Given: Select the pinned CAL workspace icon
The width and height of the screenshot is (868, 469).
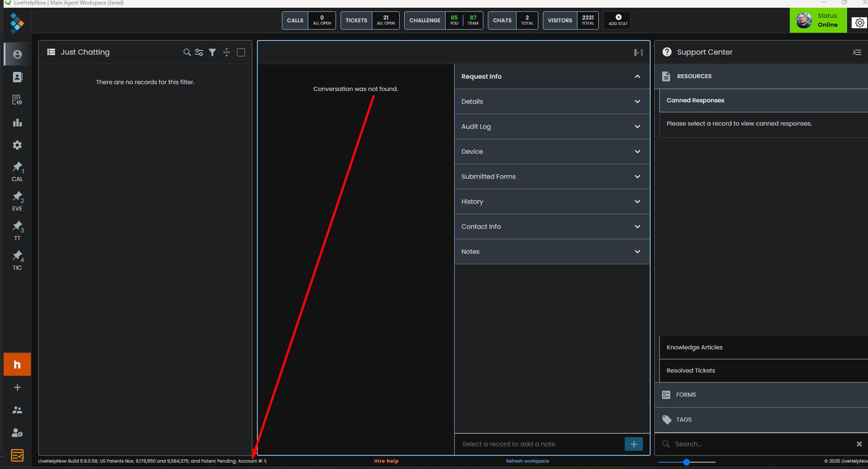Looking at the screenshot, I should tap(17, 171).
